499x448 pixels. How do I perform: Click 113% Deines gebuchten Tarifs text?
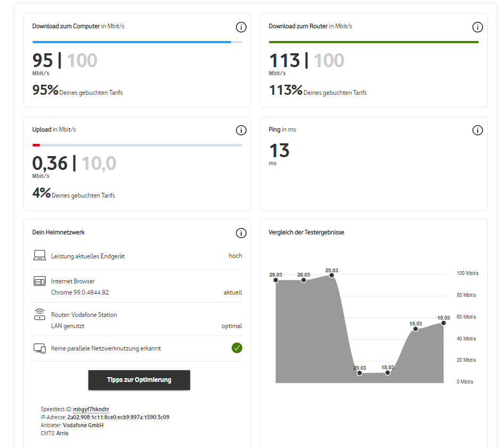pos(317,90)
